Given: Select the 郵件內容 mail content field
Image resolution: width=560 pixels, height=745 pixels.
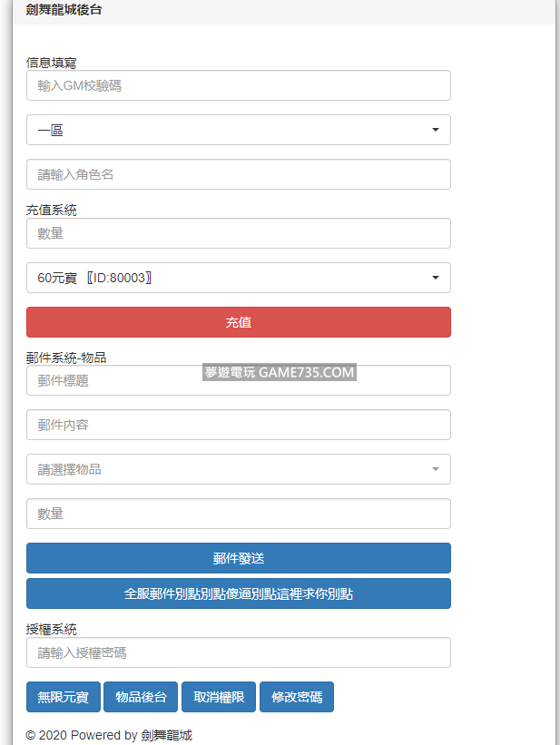Looking at the screenshot, I should pos(238,425).
